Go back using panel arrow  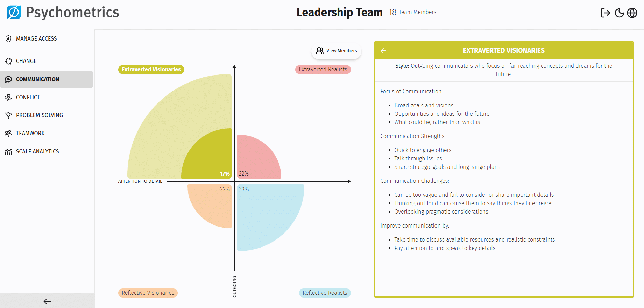(383, 51)
